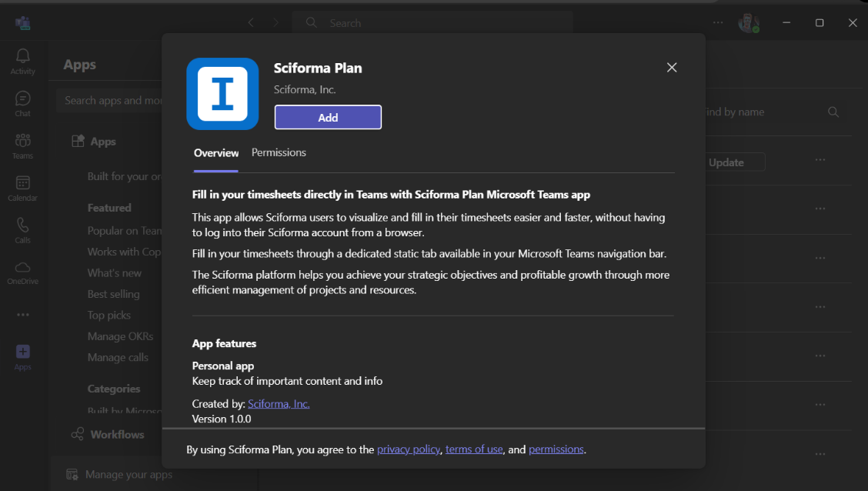Show more apps via sidebar ellipsis
868x491 pixels.
click(x=22, y=315)
